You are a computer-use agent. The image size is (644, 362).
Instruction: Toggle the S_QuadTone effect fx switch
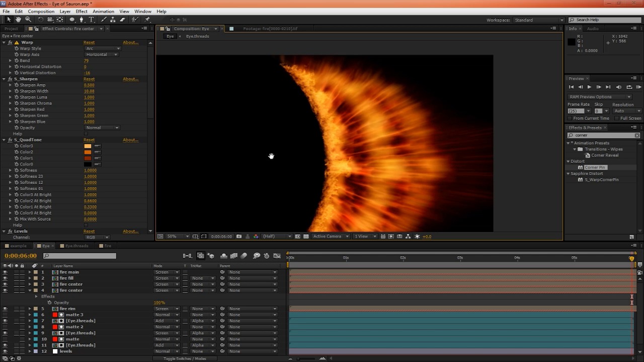[10, 140]
